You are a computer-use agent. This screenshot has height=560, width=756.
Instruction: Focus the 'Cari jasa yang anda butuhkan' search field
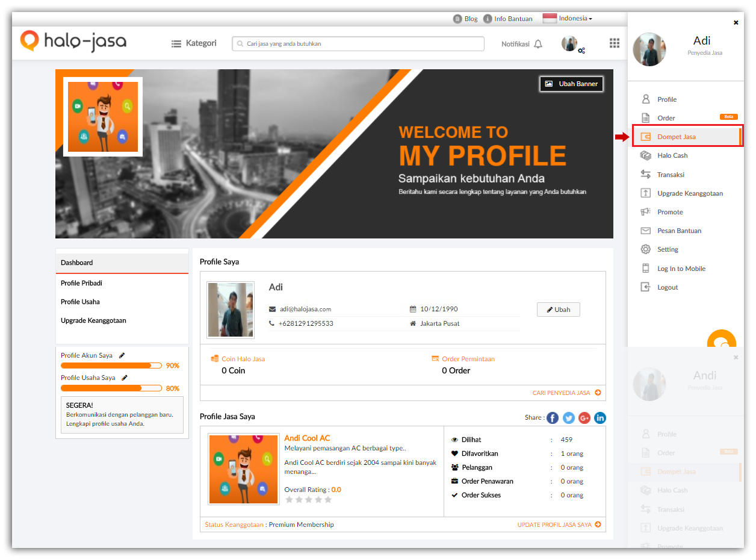pos(358,44)
